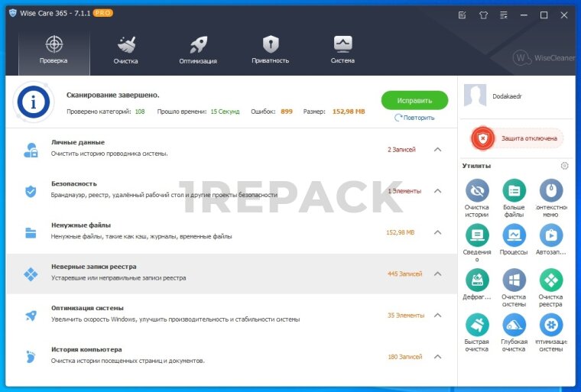This screenshot has width=581, height=392.
Task: Click the Повторить rescan link
Action: click(414, 118)
